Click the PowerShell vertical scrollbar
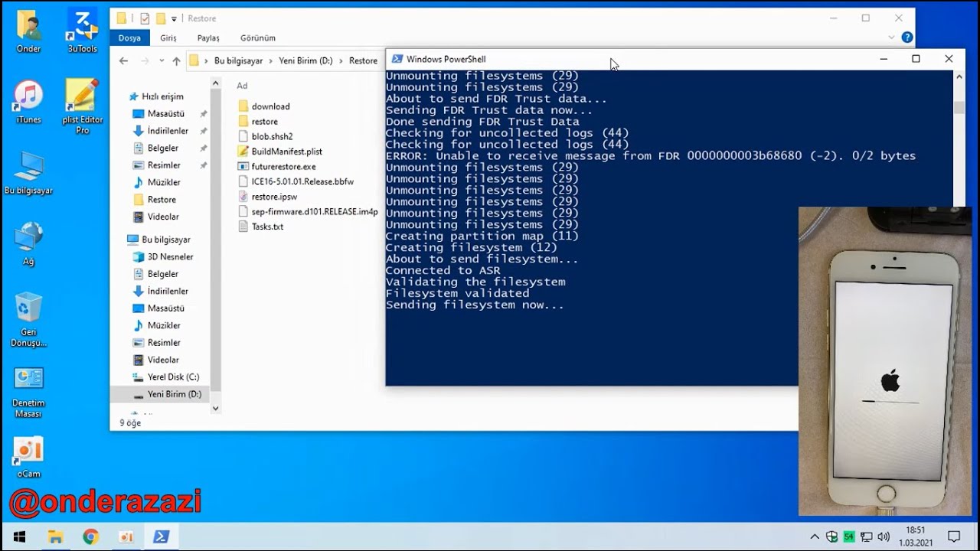This screenshot has height=551, width=980. pyautogui.click(x=959, y=109)
